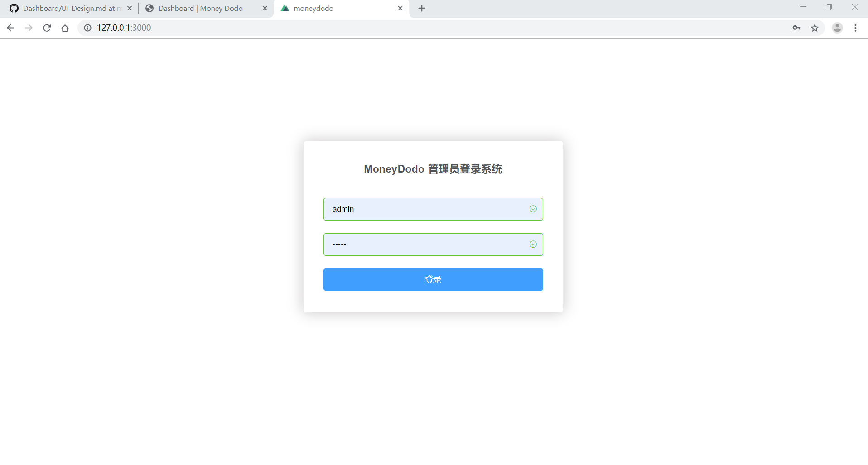
Task: Switch to the Dashboard | Money Dodo tab
Action: click(x=206, y=9)
